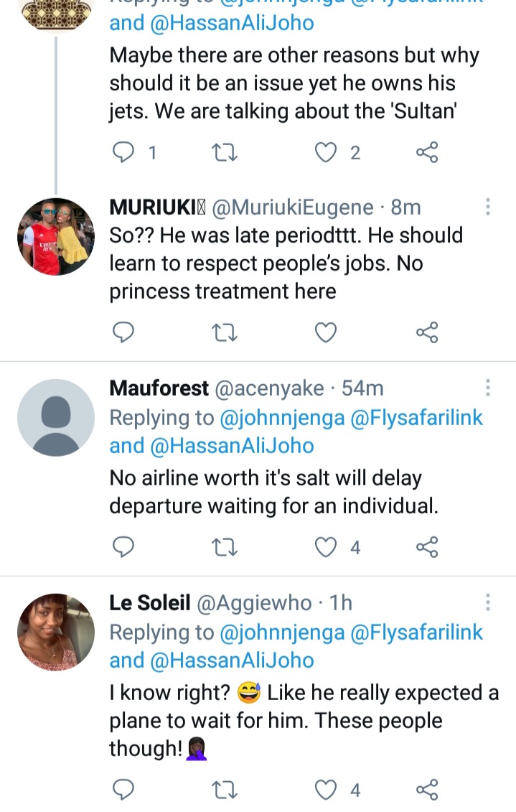Image resolution: width=516 pixels, height=812 pixels.
Task: View MURIUKI's profile picture
Action: pos(56,236)
